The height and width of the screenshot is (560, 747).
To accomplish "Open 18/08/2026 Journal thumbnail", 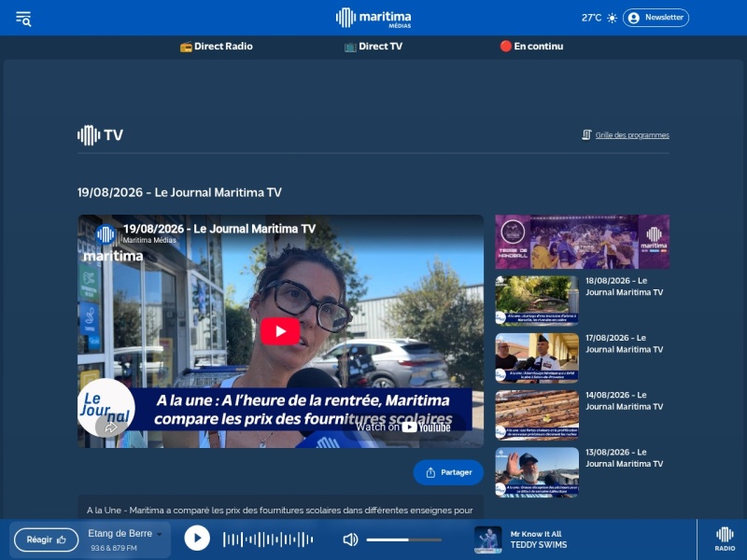I will tap(537, 301).
